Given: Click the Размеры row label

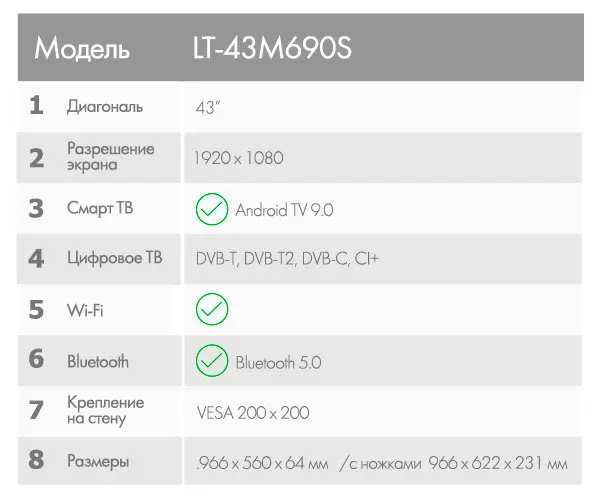Looking at the screenshot, I should click(x=98, y=462).
